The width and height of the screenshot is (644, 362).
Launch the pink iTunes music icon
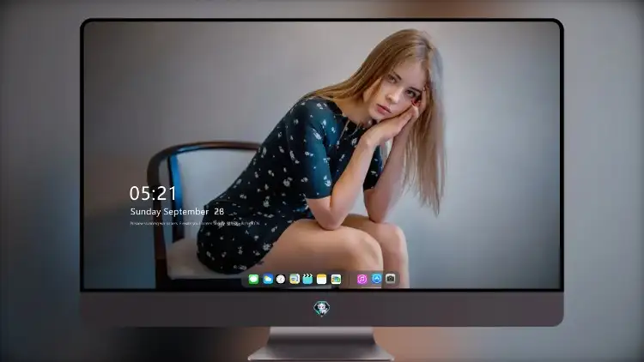(361, 280)
